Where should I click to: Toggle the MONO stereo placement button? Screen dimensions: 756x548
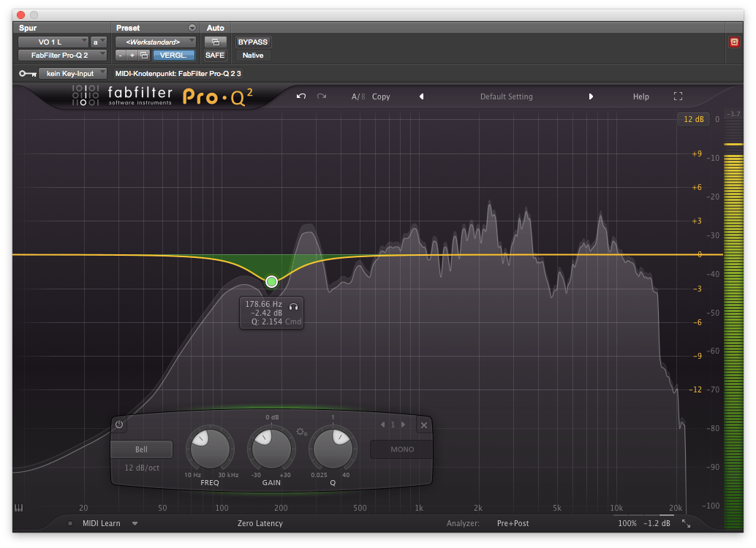[402, 449]
